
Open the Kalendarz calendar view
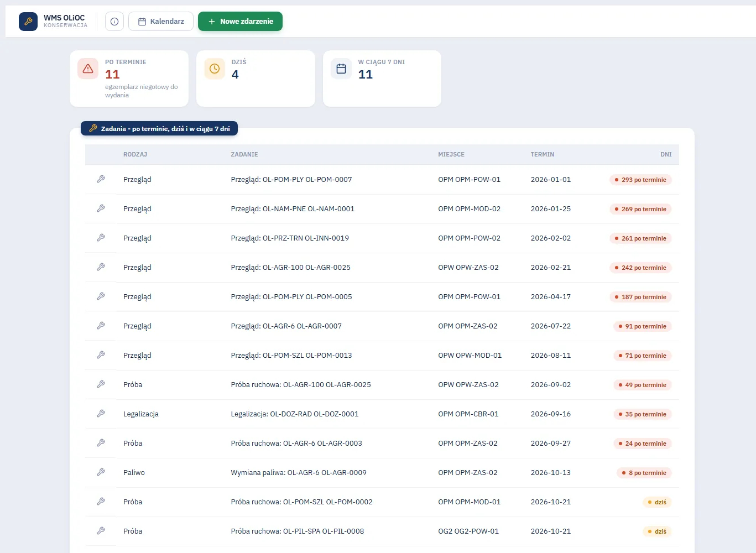pyautogui.click(x=161, y=22)
